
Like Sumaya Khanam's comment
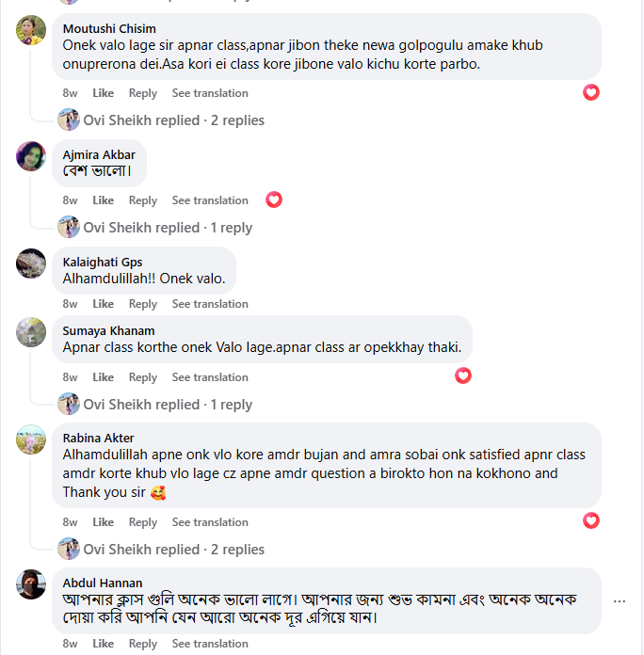(104, 377)
